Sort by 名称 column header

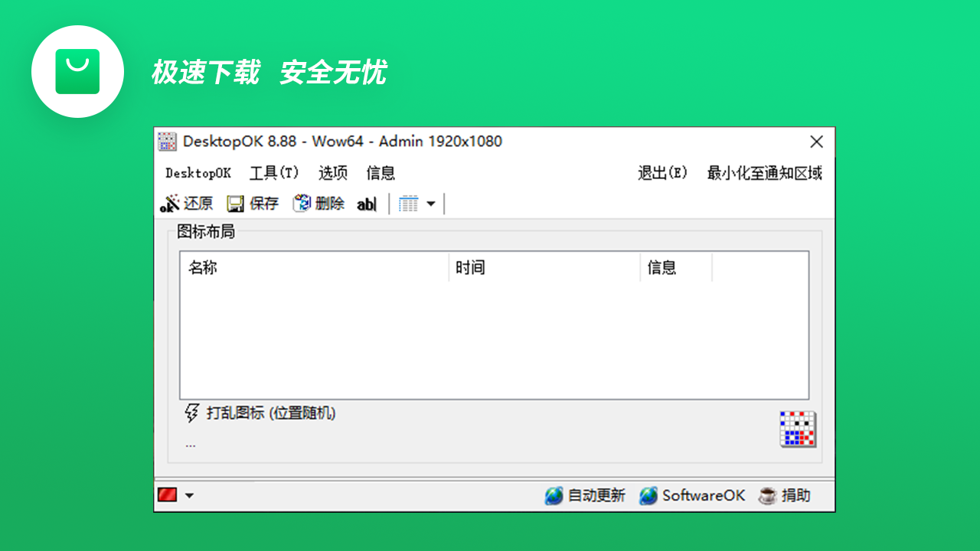[314, 268]
